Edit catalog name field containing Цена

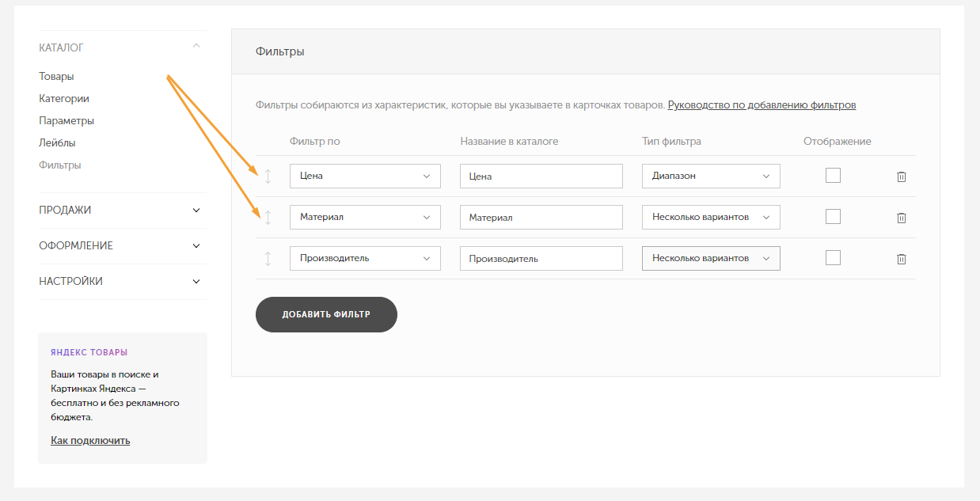coord(541,176)
